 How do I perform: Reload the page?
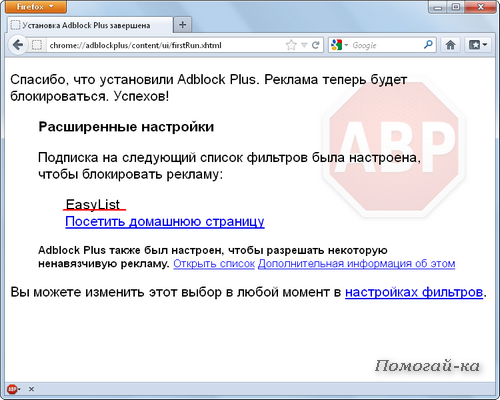(x=315, y=45)
